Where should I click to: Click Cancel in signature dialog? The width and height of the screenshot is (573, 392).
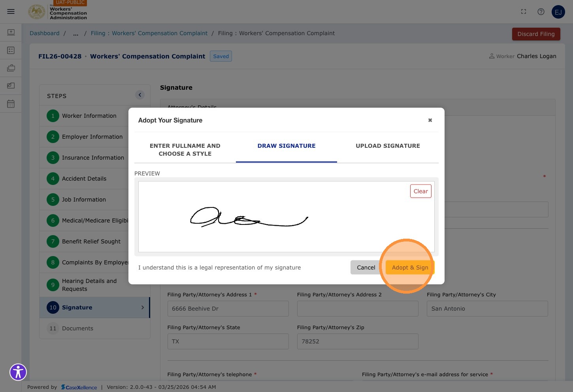point(366,268)
